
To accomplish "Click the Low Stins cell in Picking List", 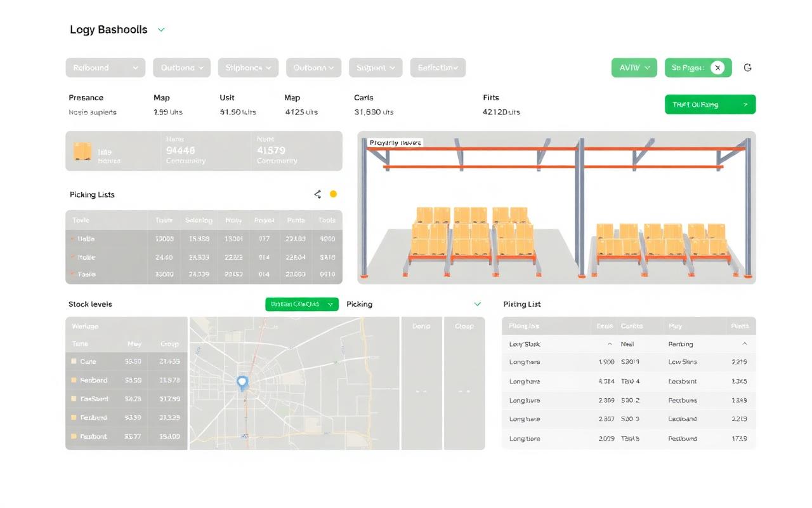I will [x=683, y=362].
